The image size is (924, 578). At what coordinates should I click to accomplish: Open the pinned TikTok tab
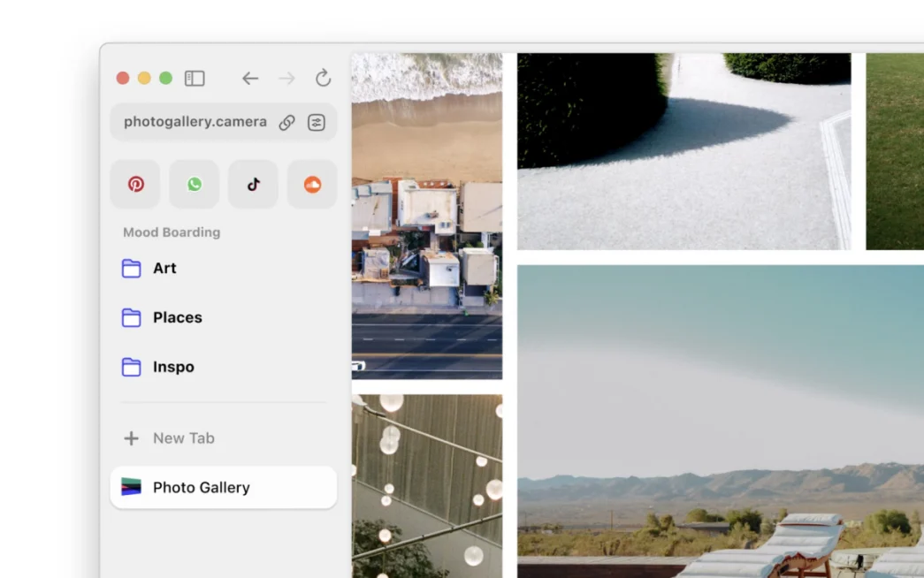point(254,184)
